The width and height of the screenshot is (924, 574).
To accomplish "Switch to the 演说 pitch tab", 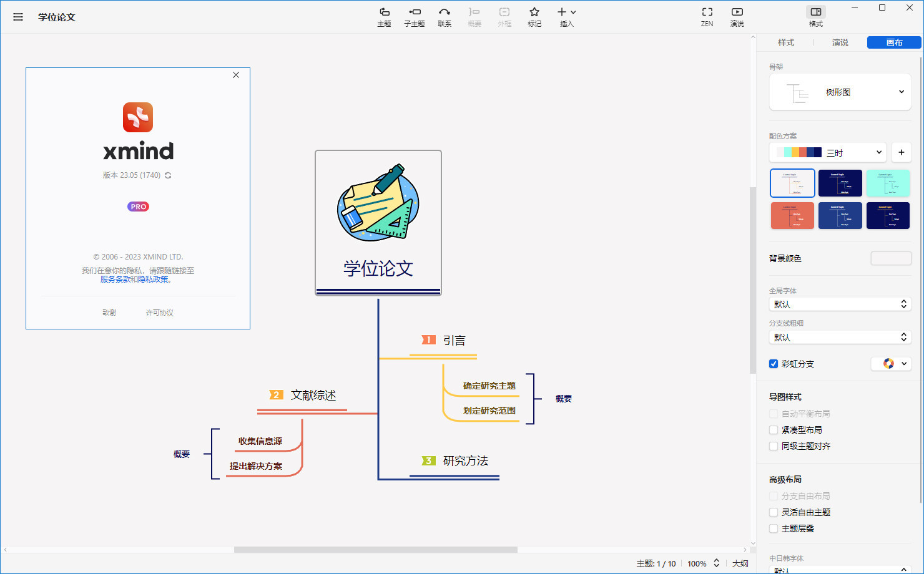I will click(840, 42).
